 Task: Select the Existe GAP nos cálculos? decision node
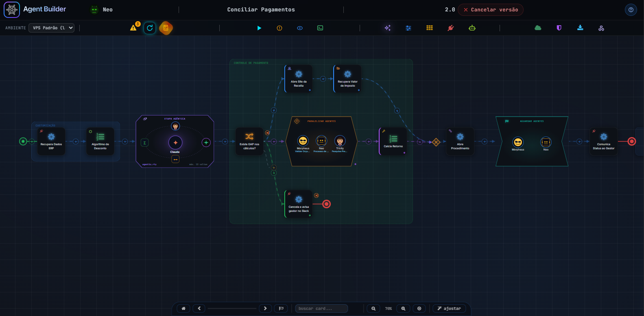point(249,141)
